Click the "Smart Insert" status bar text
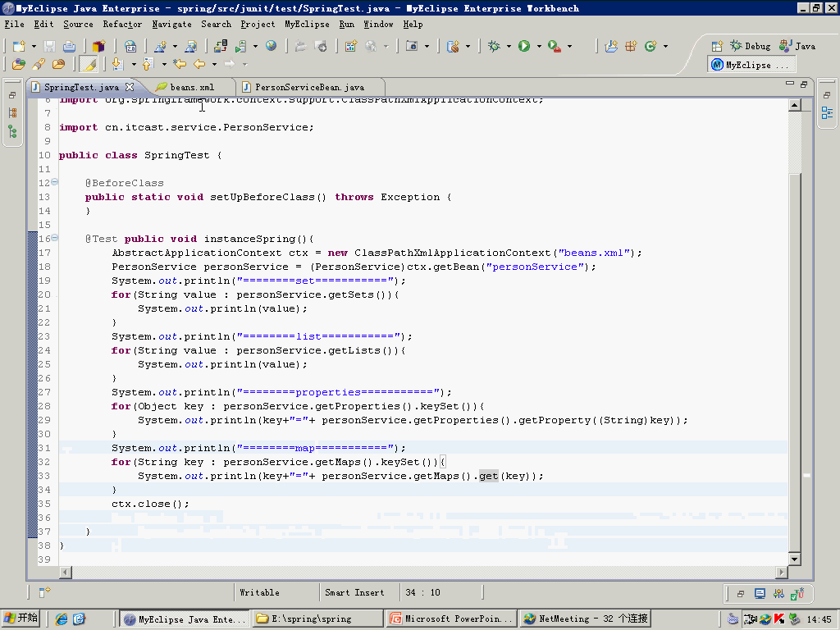Screen dimensions: 840x630 [x=354, y=592]
